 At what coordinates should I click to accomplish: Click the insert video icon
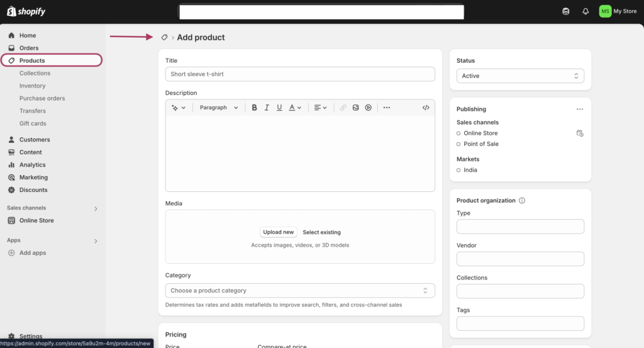coord(369,108)
